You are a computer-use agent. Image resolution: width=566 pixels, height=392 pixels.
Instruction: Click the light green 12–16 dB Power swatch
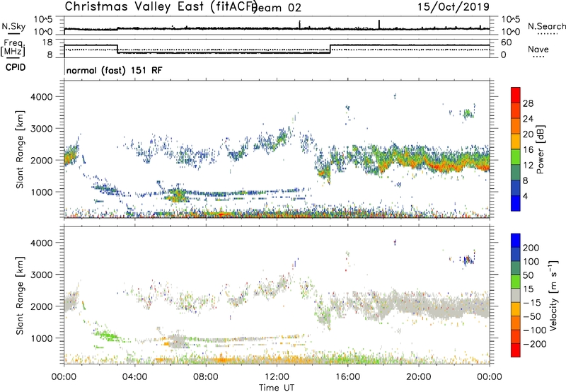516,157
